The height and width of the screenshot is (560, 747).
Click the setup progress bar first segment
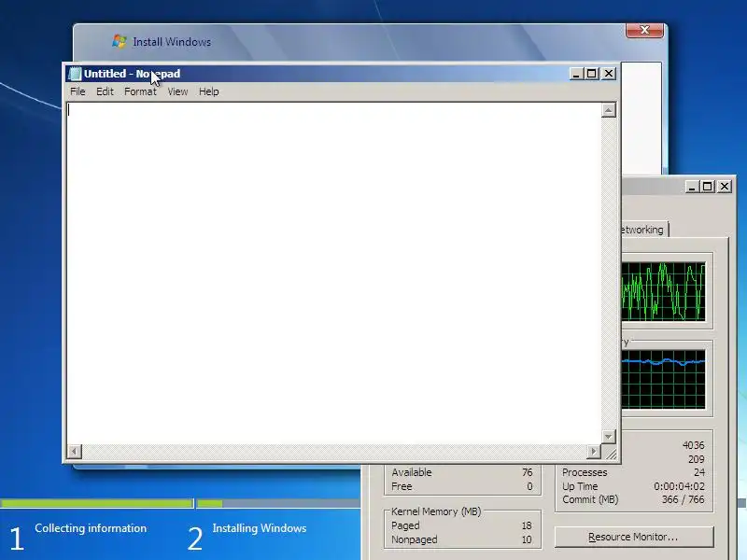[97, 503]
